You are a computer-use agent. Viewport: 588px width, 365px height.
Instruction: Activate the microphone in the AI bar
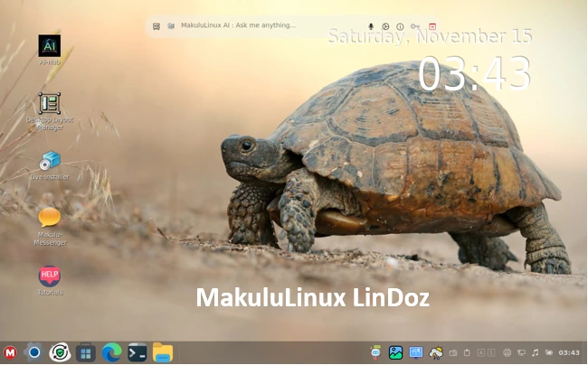(371, 26)
